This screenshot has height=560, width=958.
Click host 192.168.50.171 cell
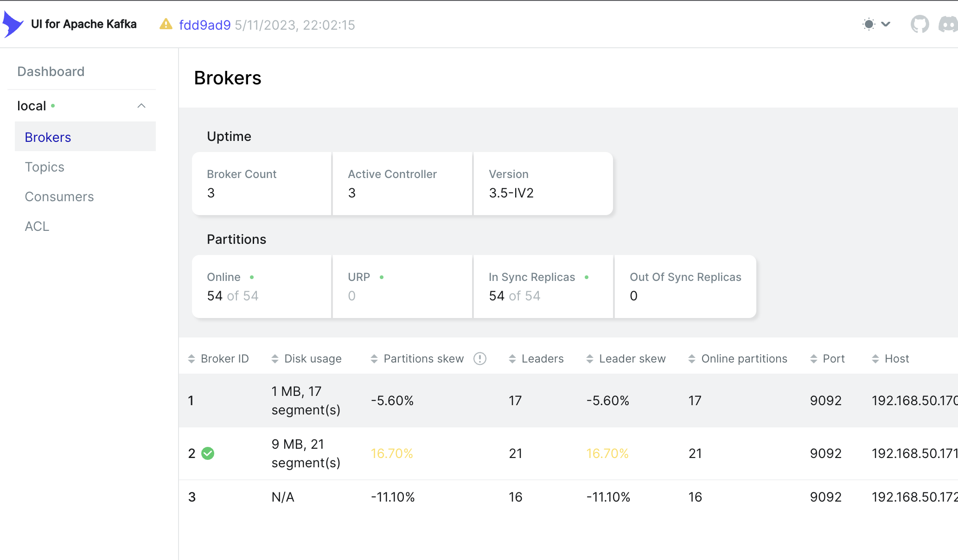914,453
